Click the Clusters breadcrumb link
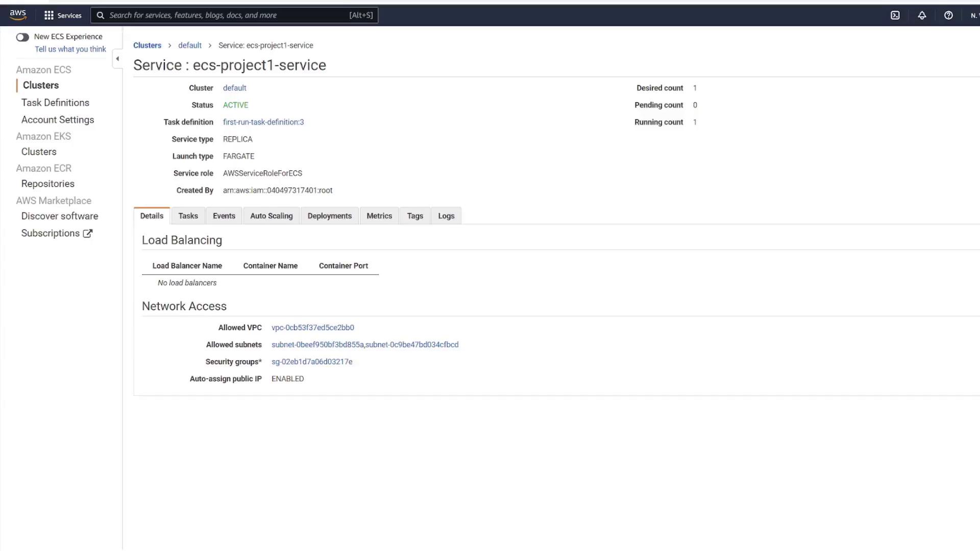 [147, 45]
